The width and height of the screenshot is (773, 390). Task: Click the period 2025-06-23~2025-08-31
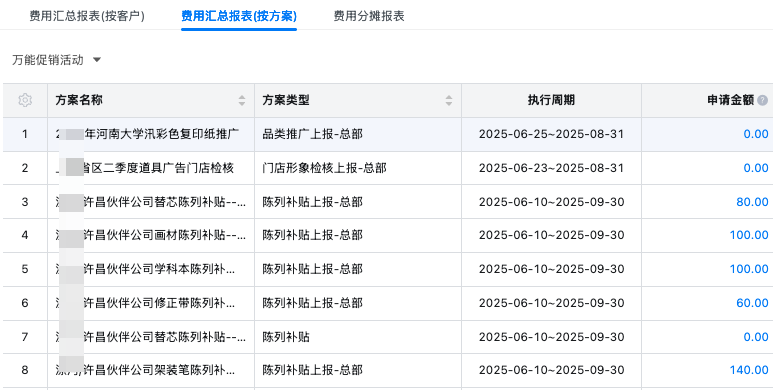[551, 168]
